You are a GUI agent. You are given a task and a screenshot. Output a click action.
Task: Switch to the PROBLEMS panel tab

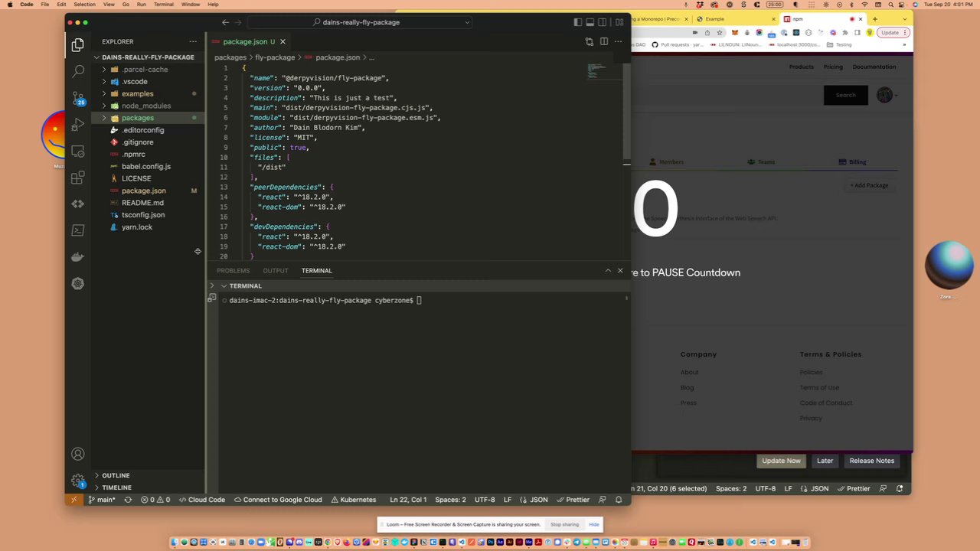(233, 270)
